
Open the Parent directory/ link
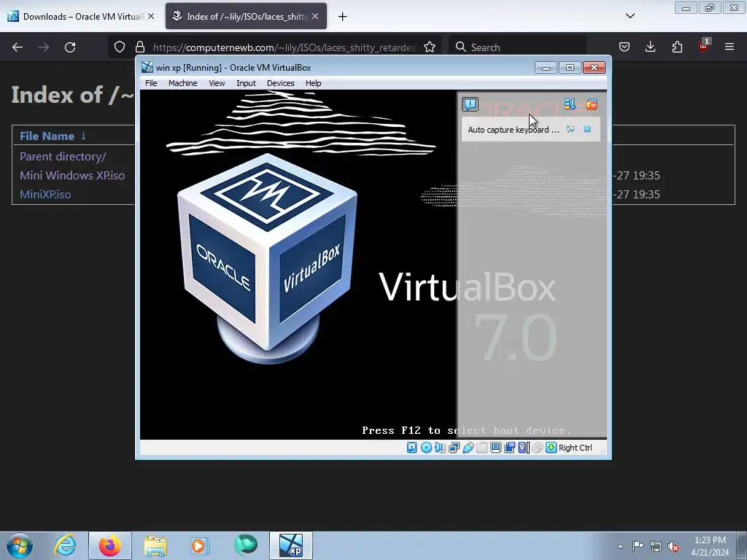[63, 156]
